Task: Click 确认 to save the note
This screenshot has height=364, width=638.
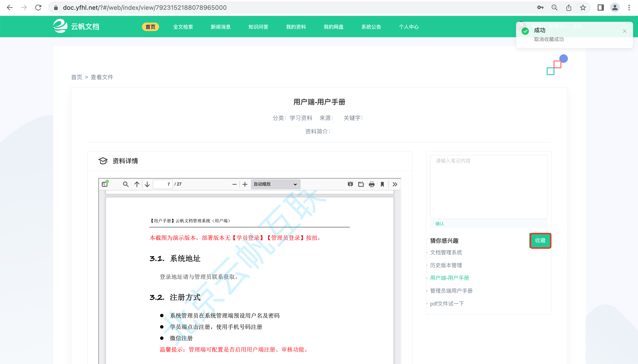Action: [x=440, y=224]
